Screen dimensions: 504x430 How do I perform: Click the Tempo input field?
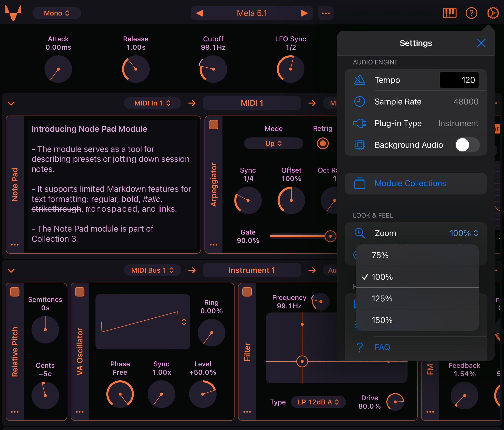459,80
